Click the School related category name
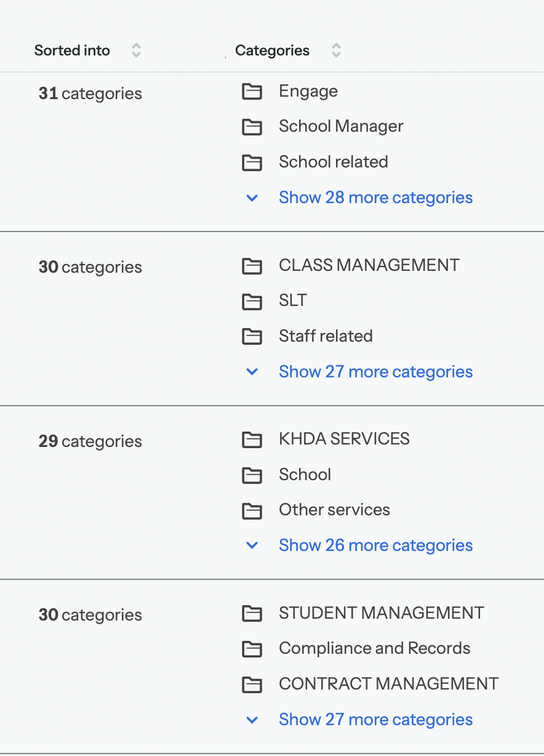The height and width of the screenshot is (756, 544). [333, 162]
